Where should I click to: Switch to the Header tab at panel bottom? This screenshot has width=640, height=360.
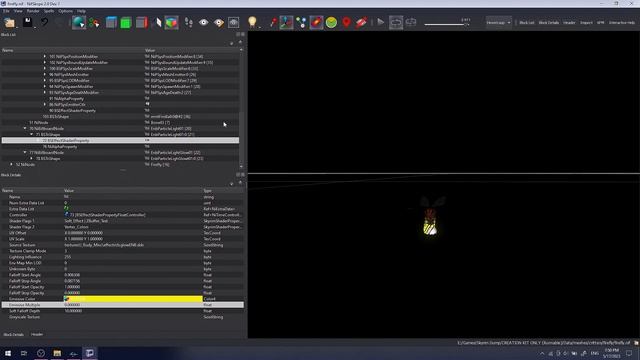pyautogui.click(x=37, y=334)
